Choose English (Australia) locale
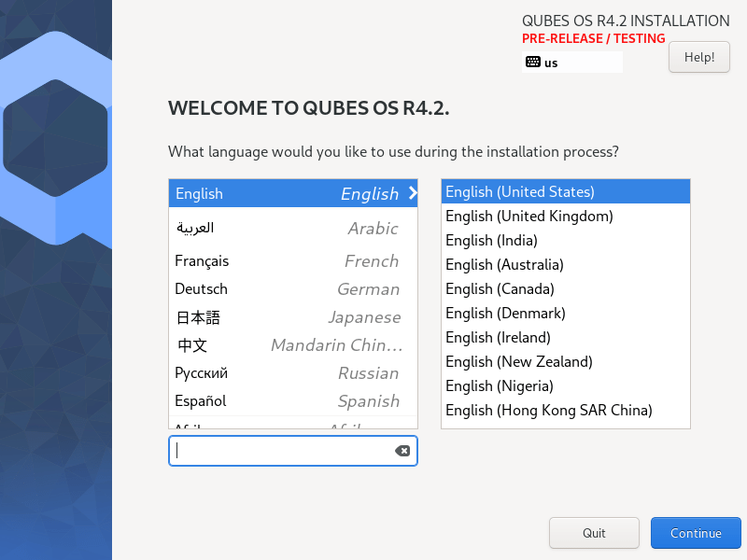 (566, 264)
